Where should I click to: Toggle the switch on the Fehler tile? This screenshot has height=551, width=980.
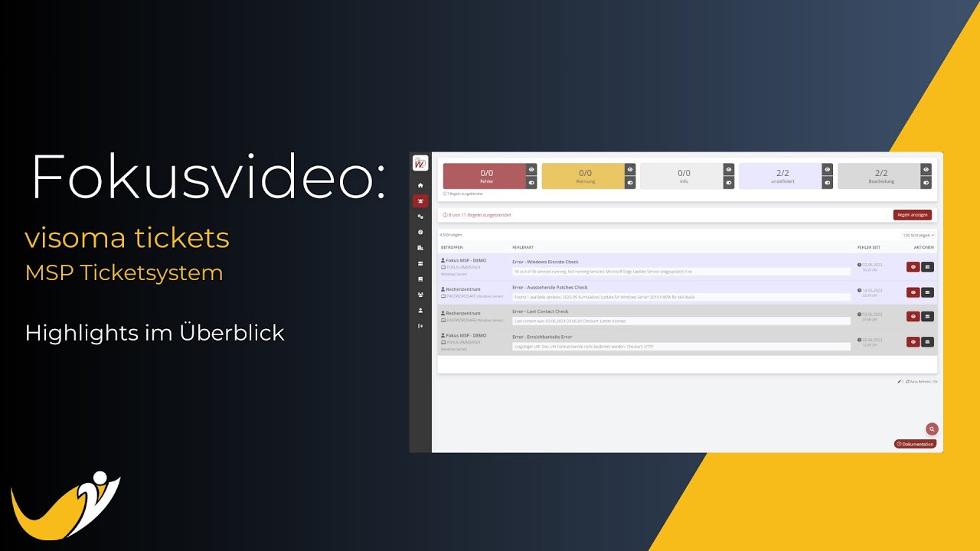[531, 182]
